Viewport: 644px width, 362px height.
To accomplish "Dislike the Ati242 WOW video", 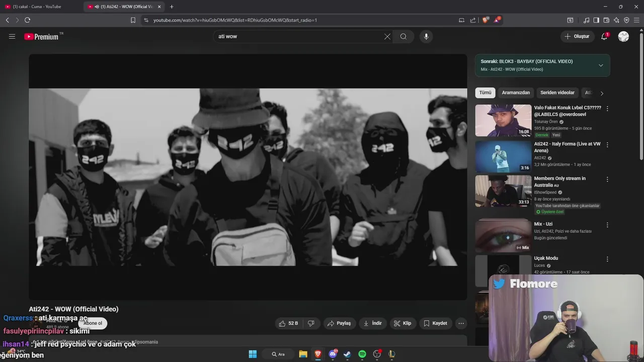I will coord(311,323).
